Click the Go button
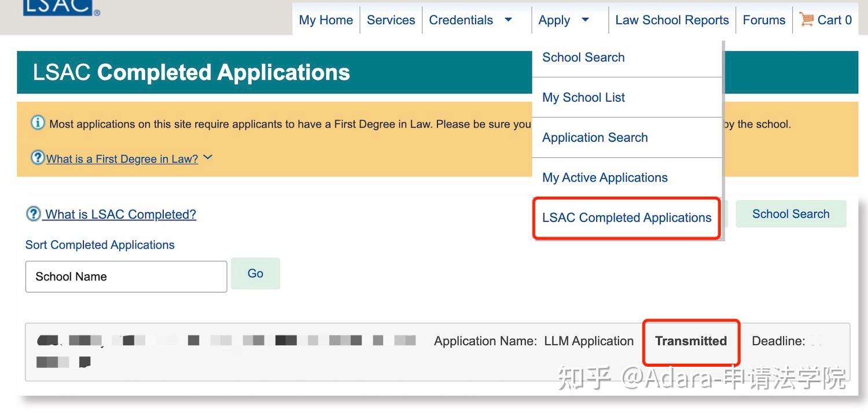This screenshot has width=868, height=413. click(255, 274)
